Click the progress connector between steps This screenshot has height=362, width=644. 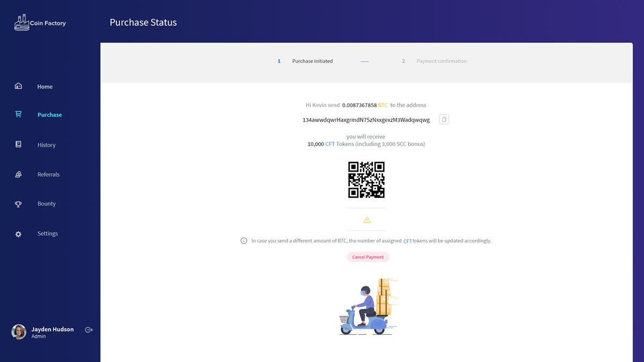click(x=364, y=61)
